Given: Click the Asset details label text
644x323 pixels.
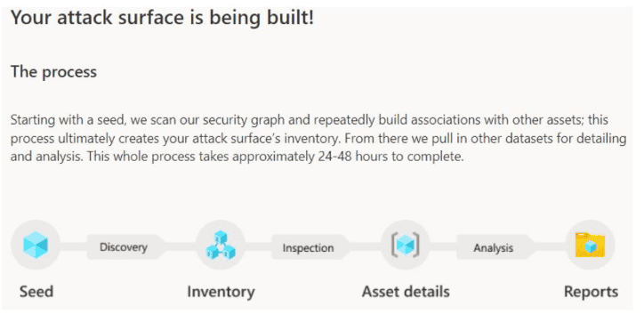Looking at the screenshot, I should coord(406,291).
